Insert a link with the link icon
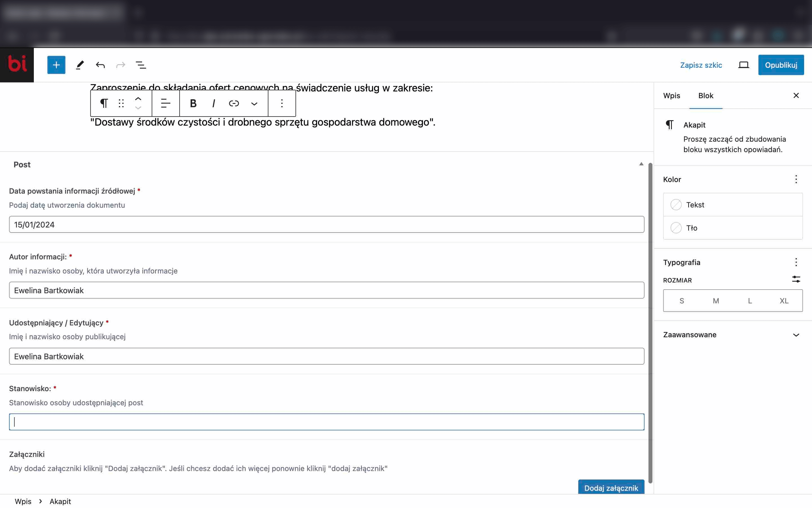This screenshot has width=812, height=508. click(234, 103)
